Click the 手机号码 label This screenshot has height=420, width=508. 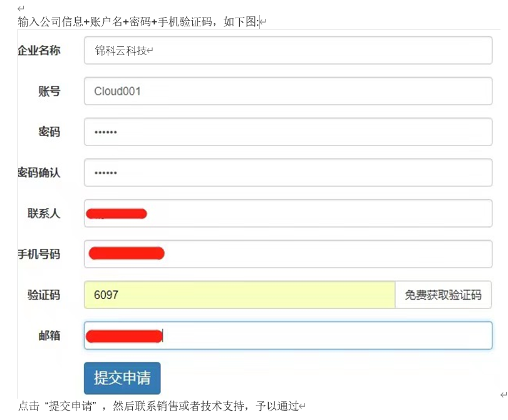coord(39,254)
